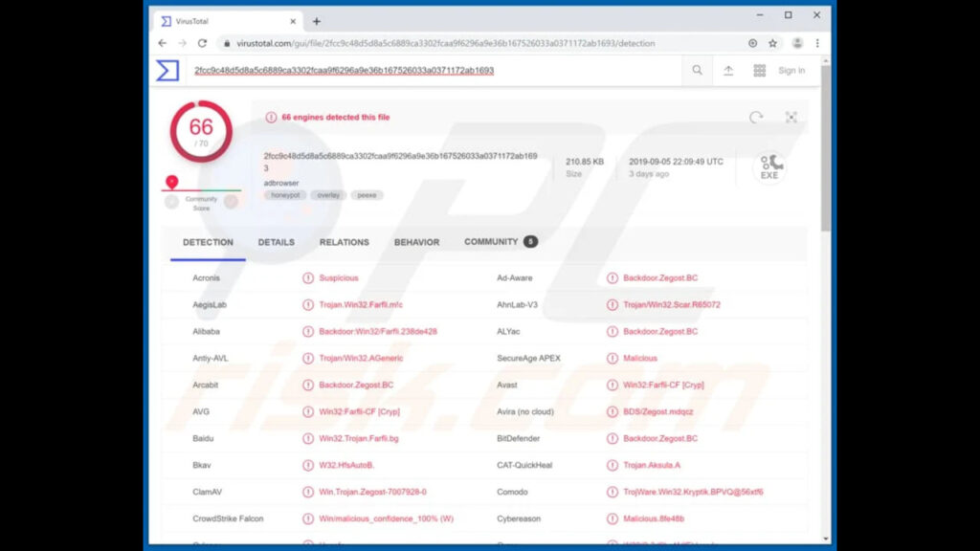The height and width of the screenshot is (551, 980).
Task: Click the file size '210.85 KB'
Action: point(585,161)
